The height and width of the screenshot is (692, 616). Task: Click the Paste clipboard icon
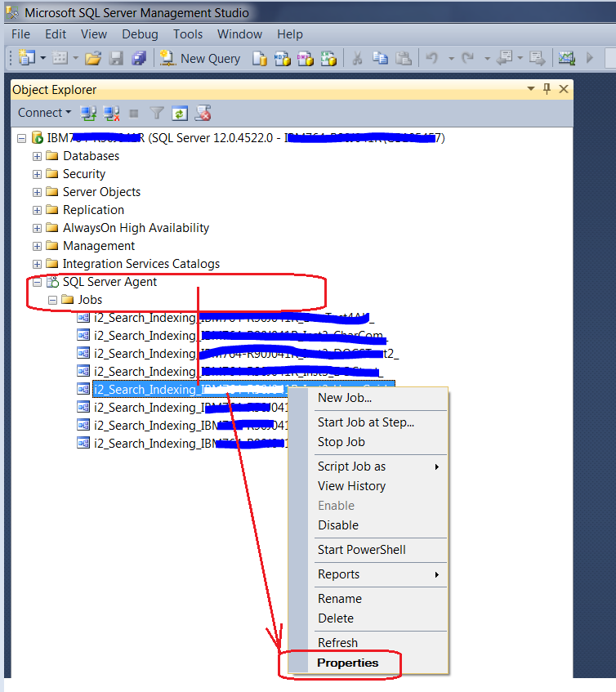[404, 58]
